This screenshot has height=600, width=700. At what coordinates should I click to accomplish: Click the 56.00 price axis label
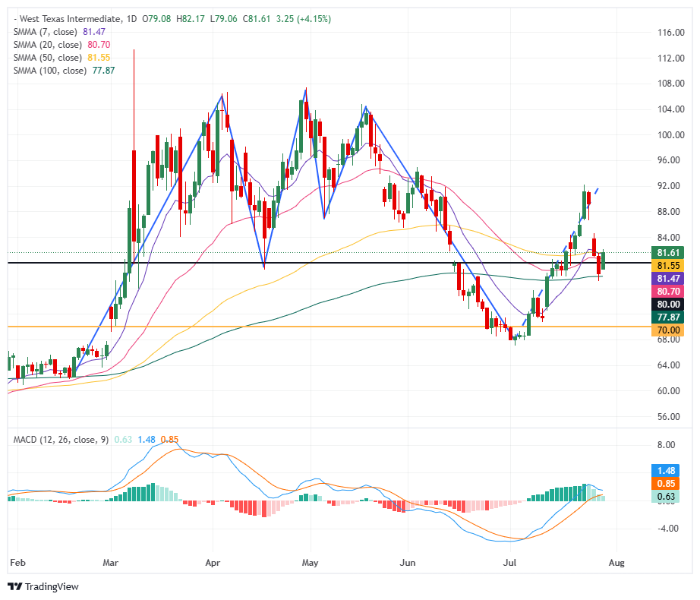tap(670, 416)
